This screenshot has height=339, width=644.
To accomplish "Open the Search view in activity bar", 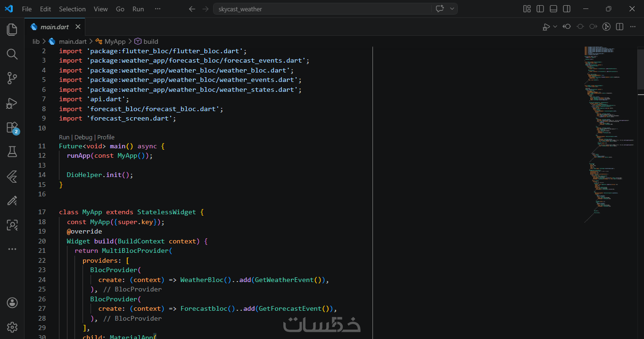I will pos(12,54).
